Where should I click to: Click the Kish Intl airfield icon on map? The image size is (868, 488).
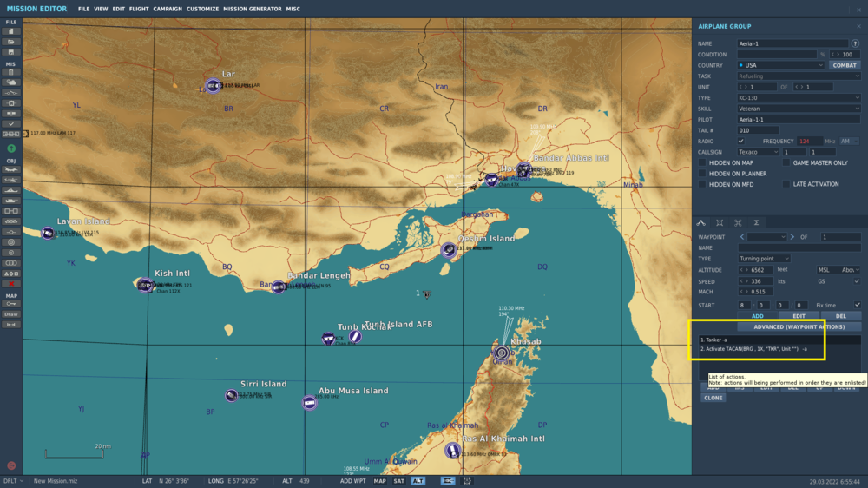coord(146,286)
